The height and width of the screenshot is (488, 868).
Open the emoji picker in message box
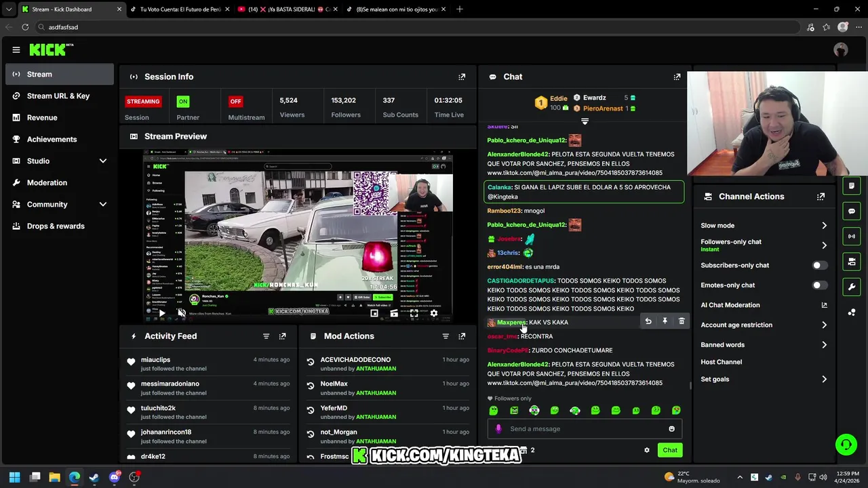point(671,428)
